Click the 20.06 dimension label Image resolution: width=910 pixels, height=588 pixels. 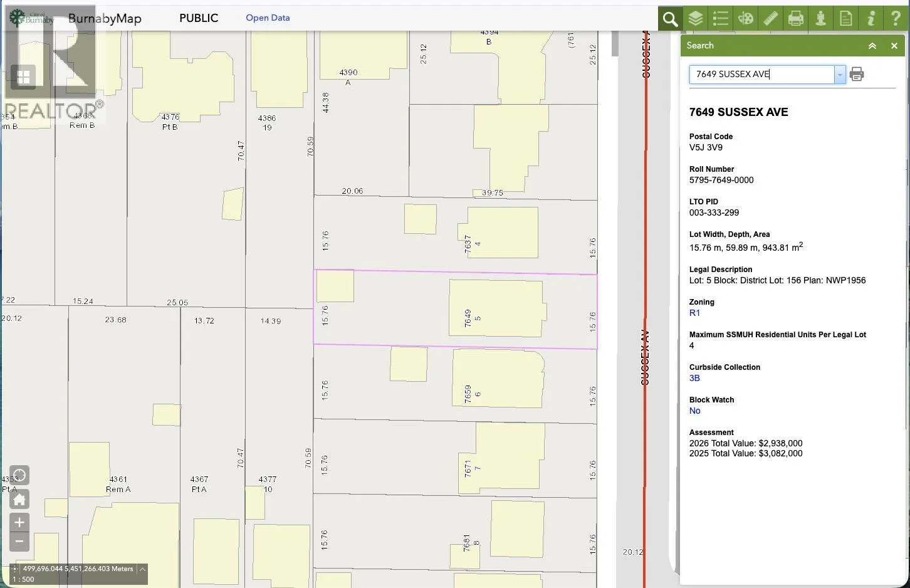pos(352,191)
